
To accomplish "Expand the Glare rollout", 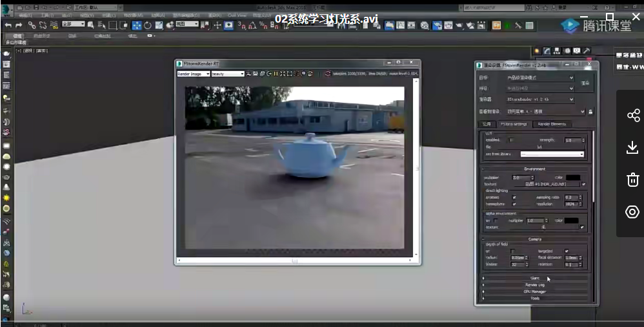I will click(535, 278).
